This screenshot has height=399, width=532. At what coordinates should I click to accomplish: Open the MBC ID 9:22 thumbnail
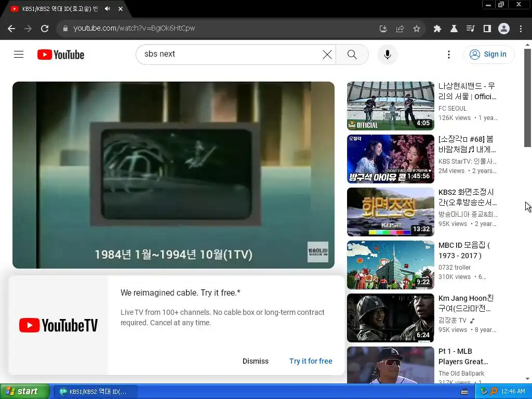pos(391,264)
